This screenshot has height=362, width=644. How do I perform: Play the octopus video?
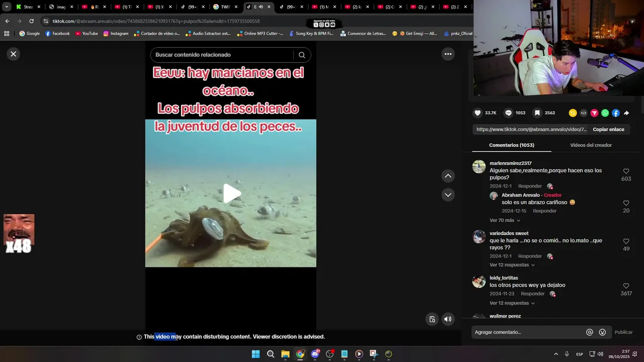click(x=232, y=194)
